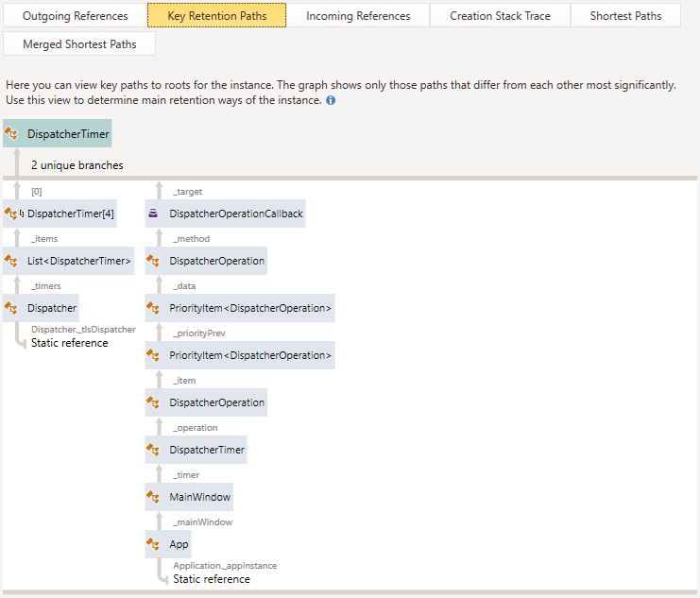Select the App node label
The image size is (700, 598).
[179, 544]
